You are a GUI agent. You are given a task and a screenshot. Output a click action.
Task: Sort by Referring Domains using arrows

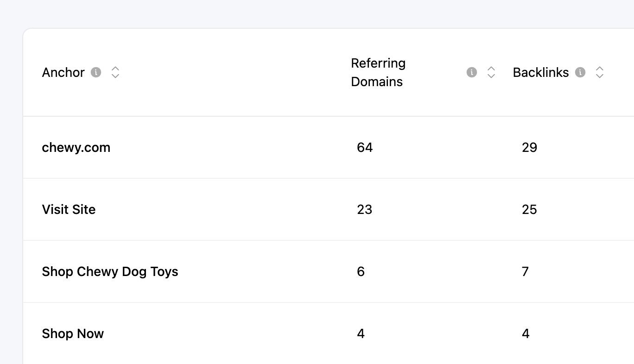point(491,72)
